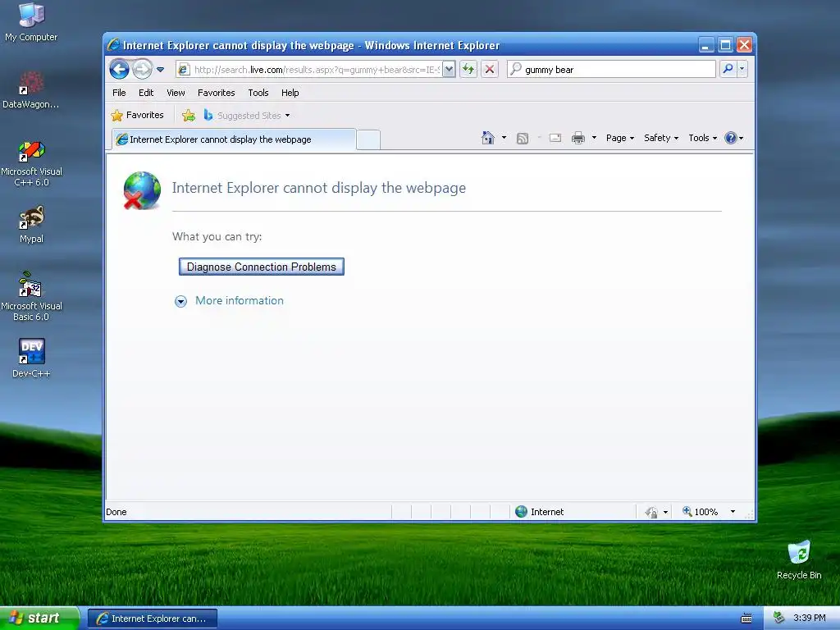Screen dimensions: 840x630
Task: Open the search provider options dropdown
Action: [742, 69]
